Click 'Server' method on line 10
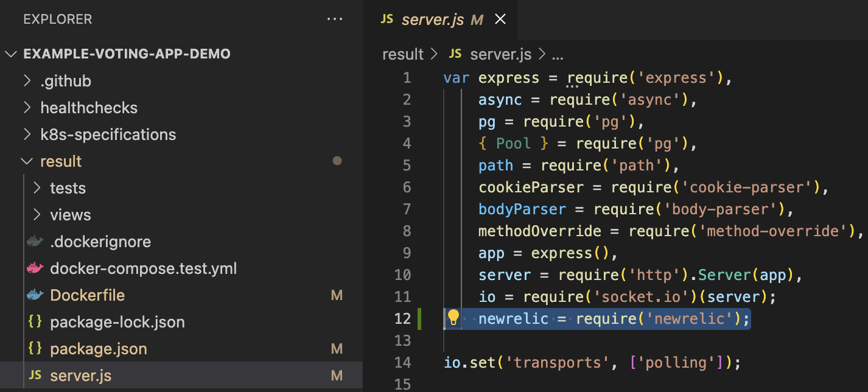 pos(724,275)
